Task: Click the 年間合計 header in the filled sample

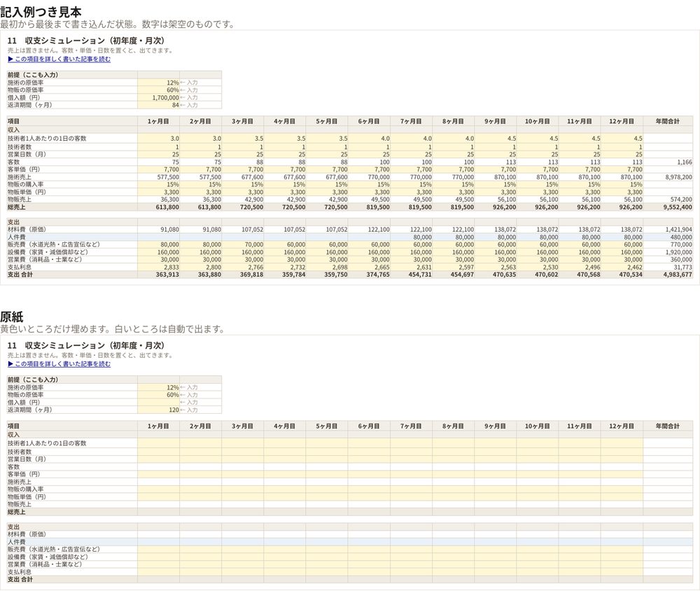Action: tap(667, 121)
